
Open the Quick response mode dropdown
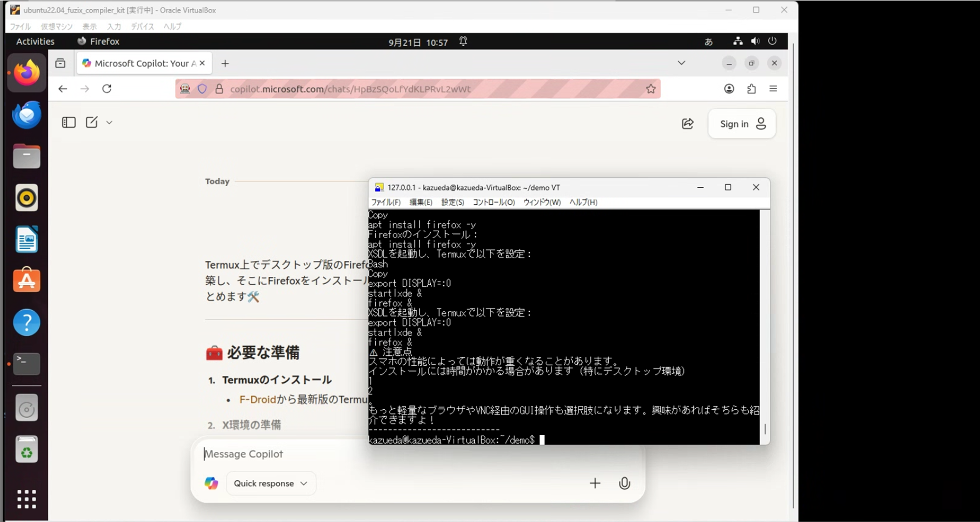(x=271, y=483)
